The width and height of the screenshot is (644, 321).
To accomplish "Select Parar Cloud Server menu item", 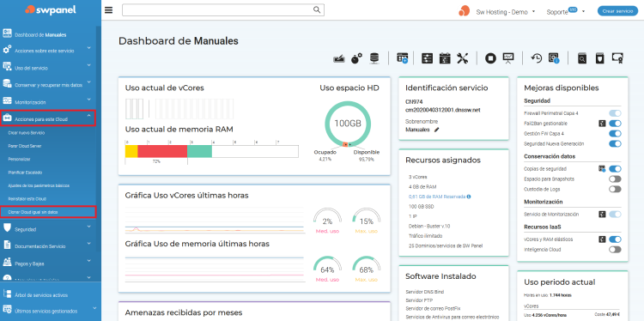I will pos(25,146).
